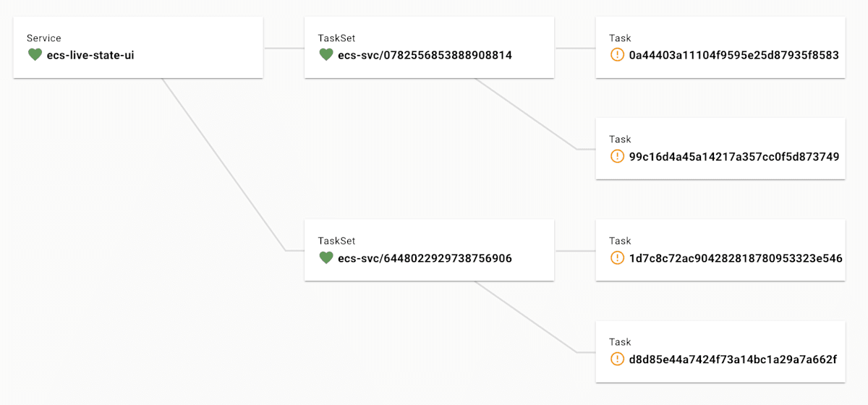868x405 pixels.
Task: Click healthy heart icon on ecs-svc/0782556853888908814
Action: pyautogui.click(x=326, y=54)
